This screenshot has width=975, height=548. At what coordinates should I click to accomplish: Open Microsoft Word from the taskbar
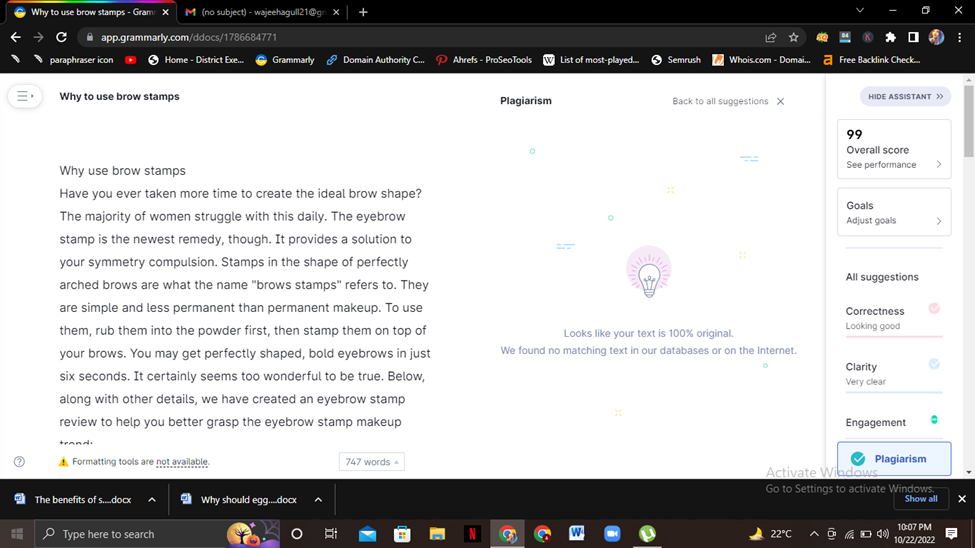(576, 534)
